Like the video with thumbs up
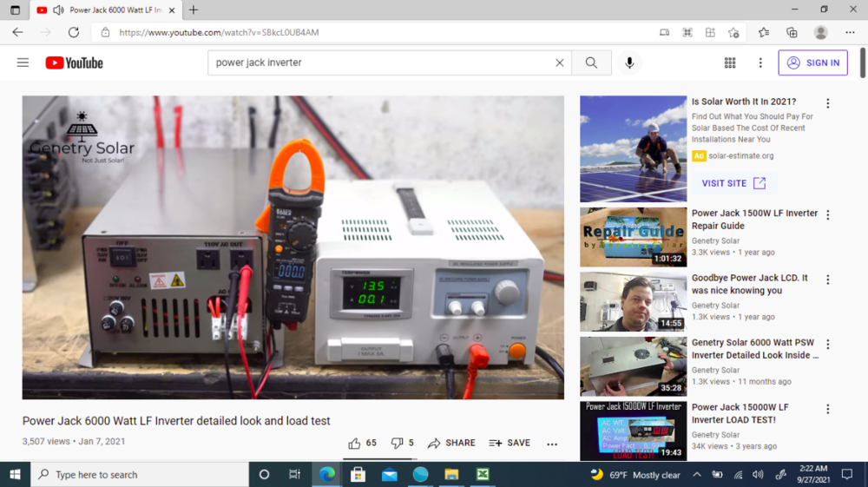The width and height of the screenshot is (868, 487). tap(363, 444)
